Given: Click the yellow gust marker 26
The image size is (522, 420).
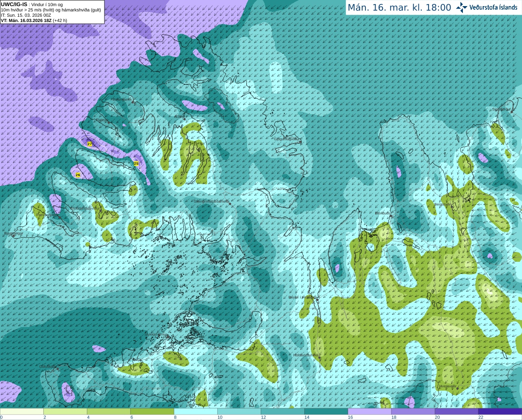Looking at the screenshot, I should (78, 175).
